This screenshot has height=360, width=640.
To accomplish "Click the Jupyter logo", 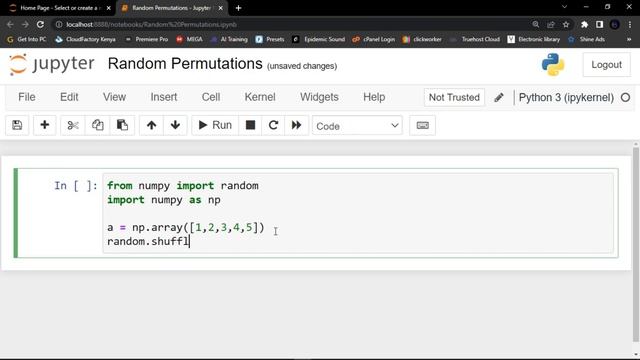I will [x=52, y=64].
